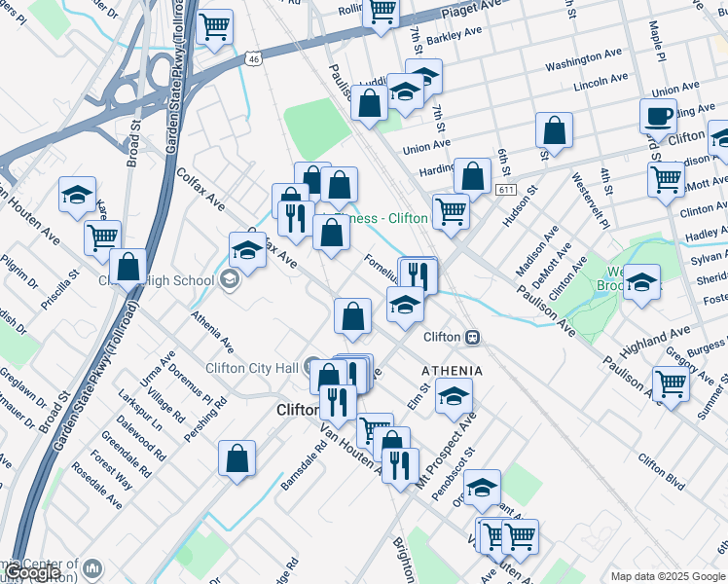Click the Map data ©2025 Google attribution

point(668,576)
